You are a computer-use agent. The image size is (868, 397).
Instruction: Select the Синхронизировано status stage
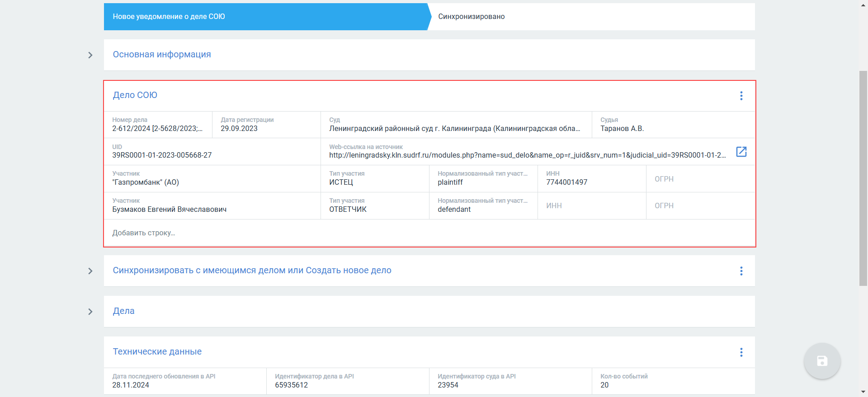(591, 17)
